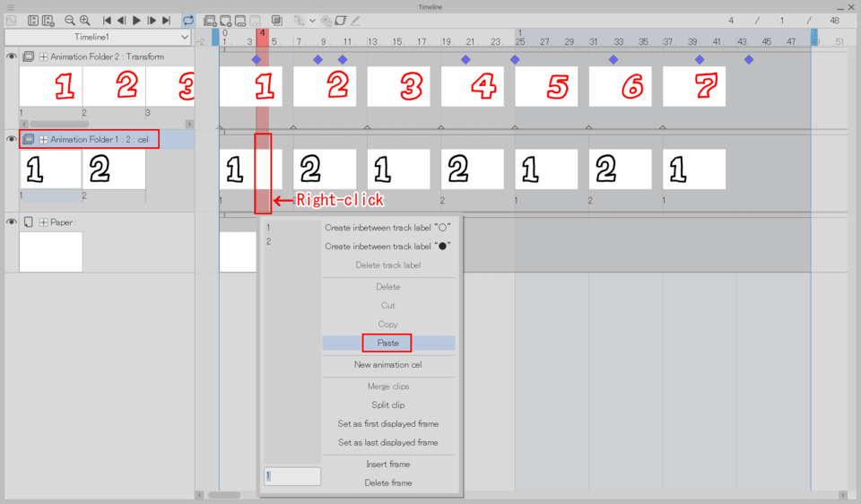Click the total frames value 48
This screenshot has height=504, width=861.
point(835,21)
